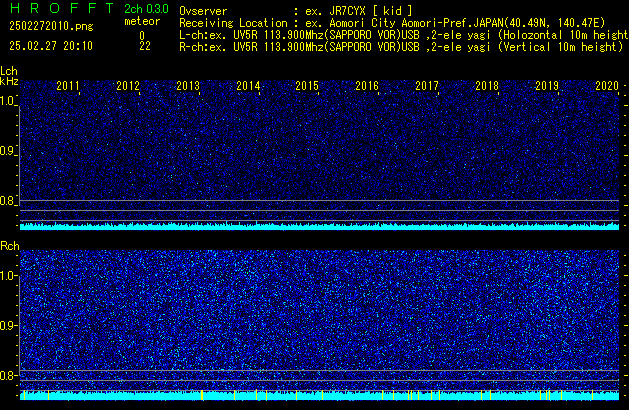Click the 'R-ch:ex. UV5R 113.900Mhz' line
Image resolution: width=629 pixels, height=410 pixels.
click(401, 47)
